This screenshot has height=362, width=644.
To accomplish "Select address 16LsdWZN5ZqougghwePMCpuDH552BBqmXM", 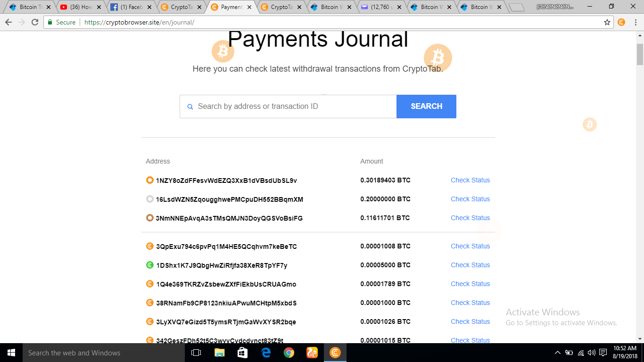I will [x=230, y=199].
